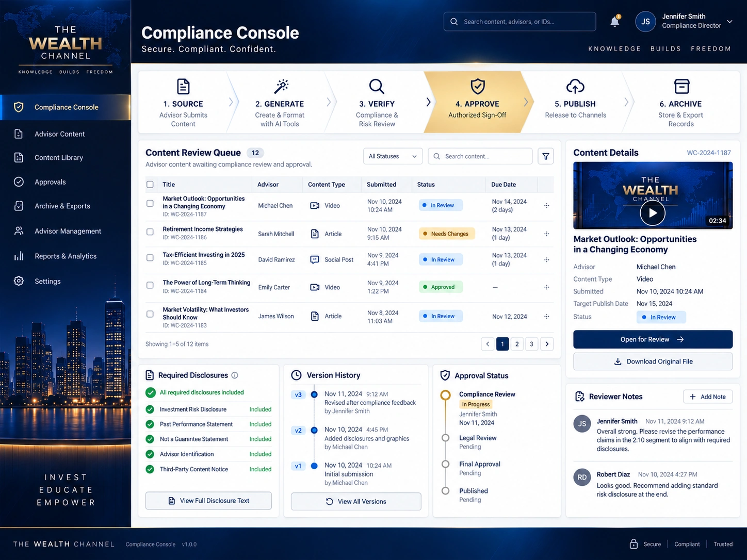Check the Tax-Efficient Investing in 2025 checkbox
Viewport: 747px width, 560px height.
(150, 258)
